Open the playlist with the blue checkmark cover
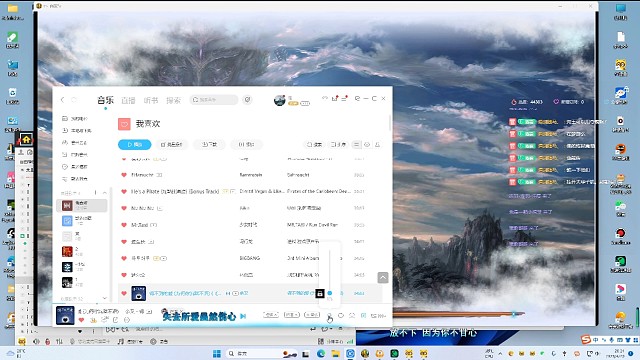Screen dimensions: 640x360 coord(67,221)
